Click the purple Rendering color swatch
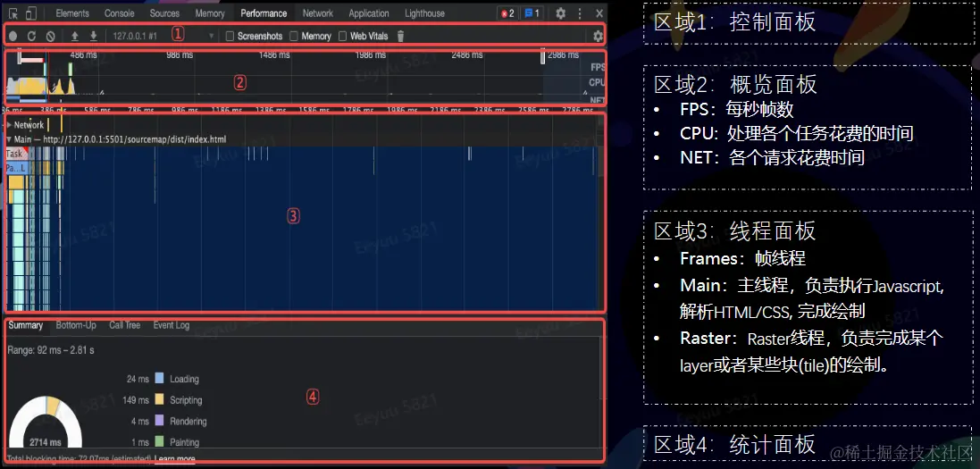 [159, 421]
